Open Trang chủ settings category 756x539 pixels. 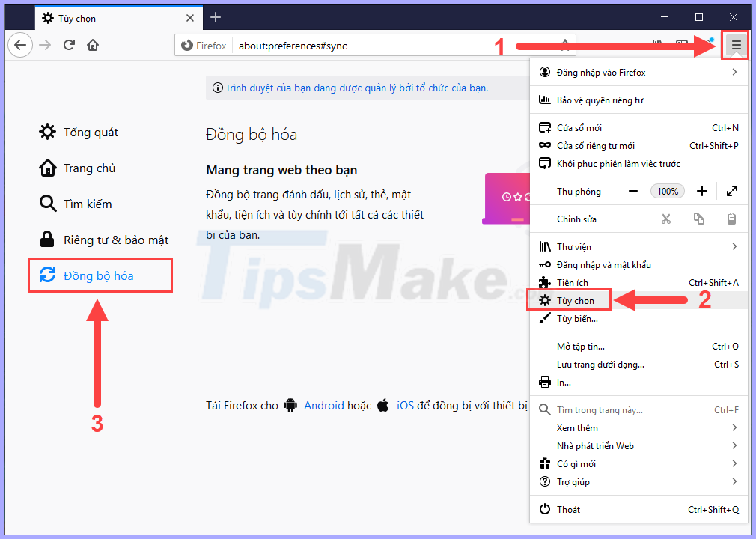coord(77,168)
